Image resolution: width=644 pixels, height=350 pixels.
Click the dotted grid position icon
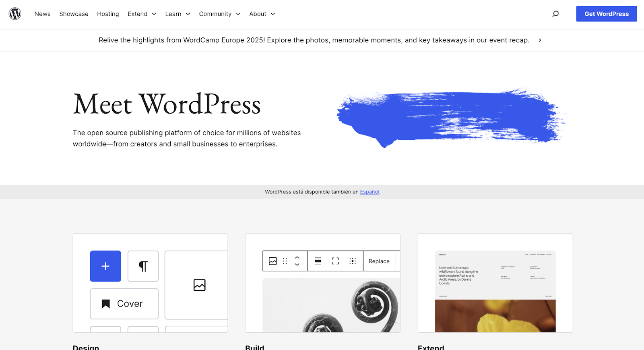[x=353, y=261]
